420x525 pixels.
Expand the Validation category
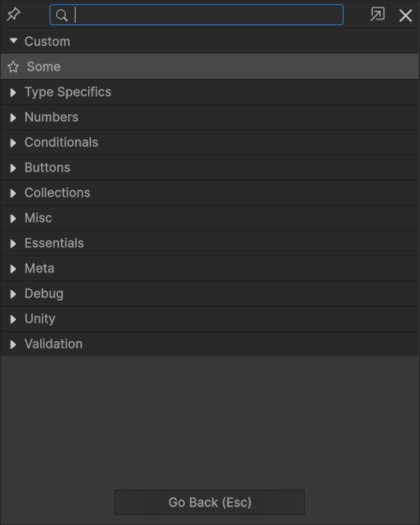pos(13,344)
